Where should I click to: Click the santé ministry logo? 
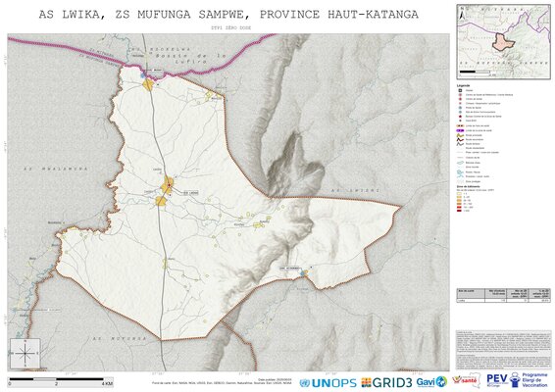466,380
